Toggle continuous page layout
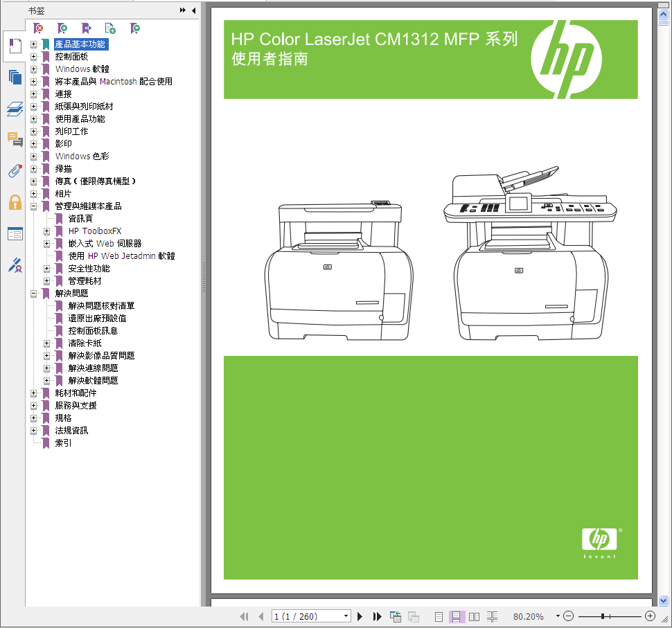 pos(457,617)
